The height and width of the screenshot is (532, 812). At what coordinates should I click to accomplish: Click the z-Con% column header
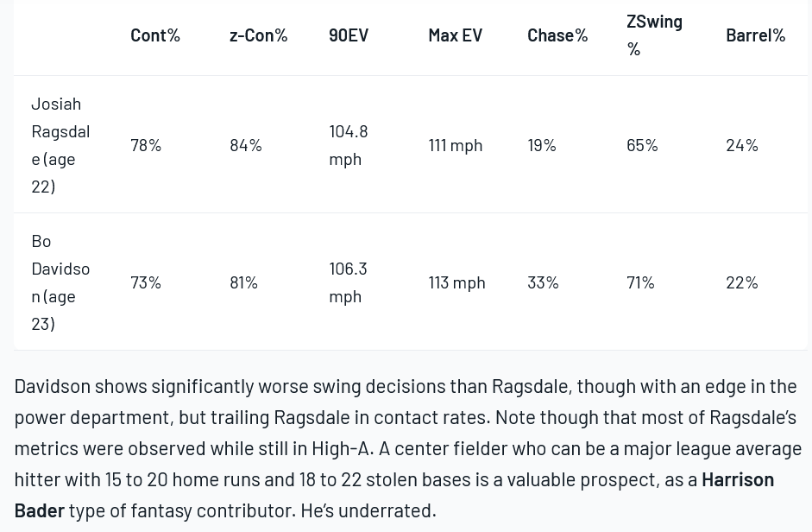258,35
